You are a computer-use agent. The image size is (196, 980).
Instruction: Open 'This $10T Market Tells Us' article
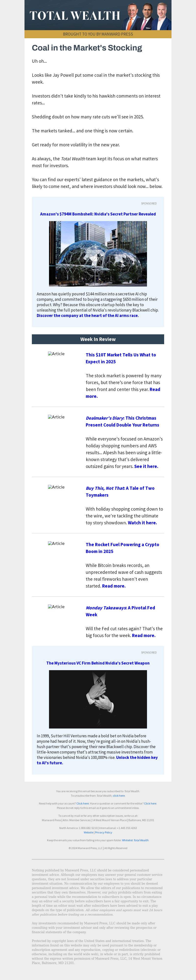(x=121, y=358)
